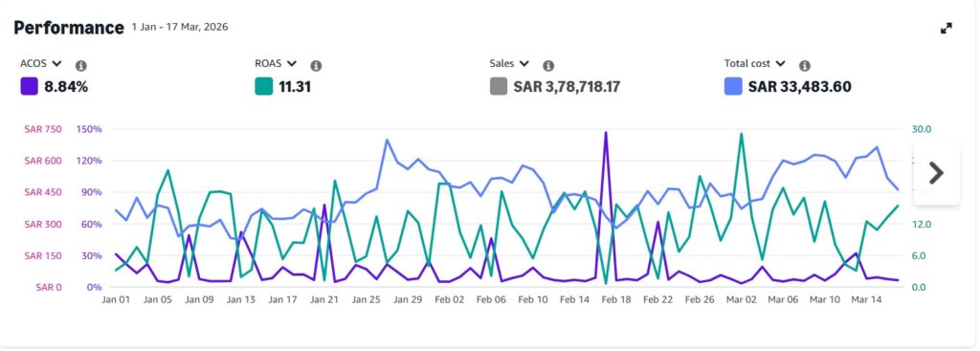The width and height of the screenshot is (980, 351).
Task: Open the info icon next to ACOS
Action: click(x=80, y=66)
